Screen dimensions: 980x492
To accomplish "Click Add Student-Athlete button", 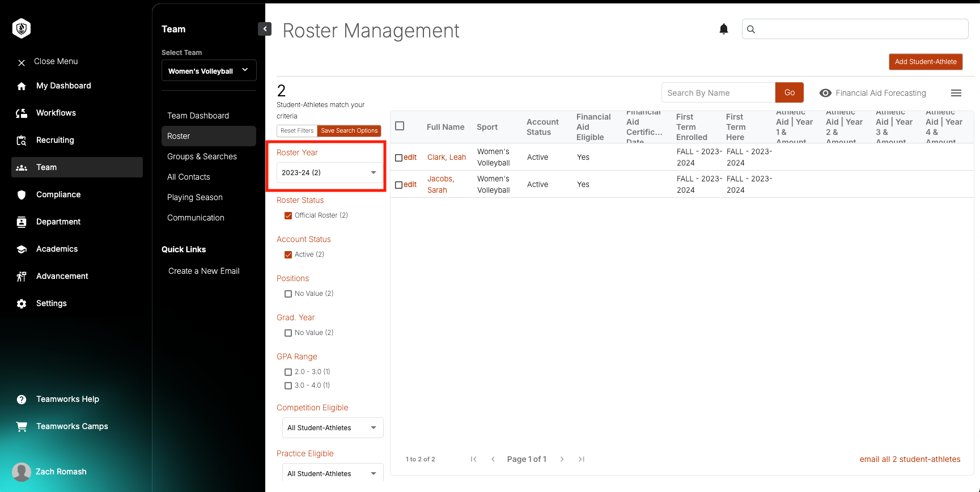I will [926, 62].
